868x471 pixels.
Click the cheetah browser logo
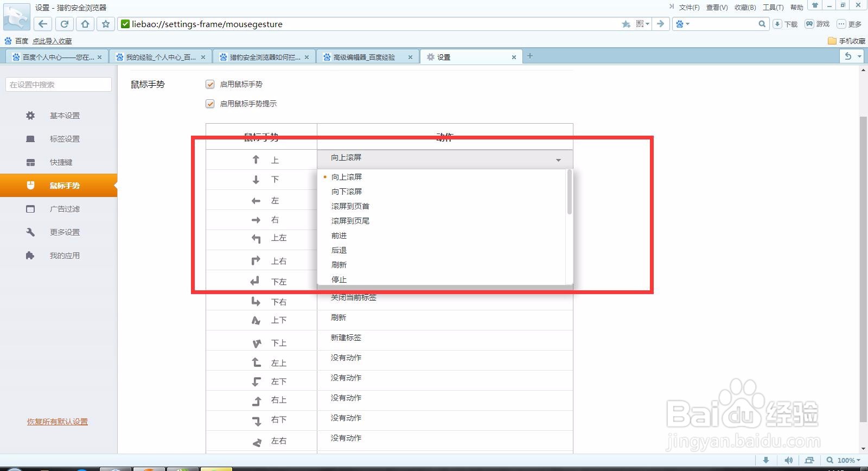tap(16, 17)
